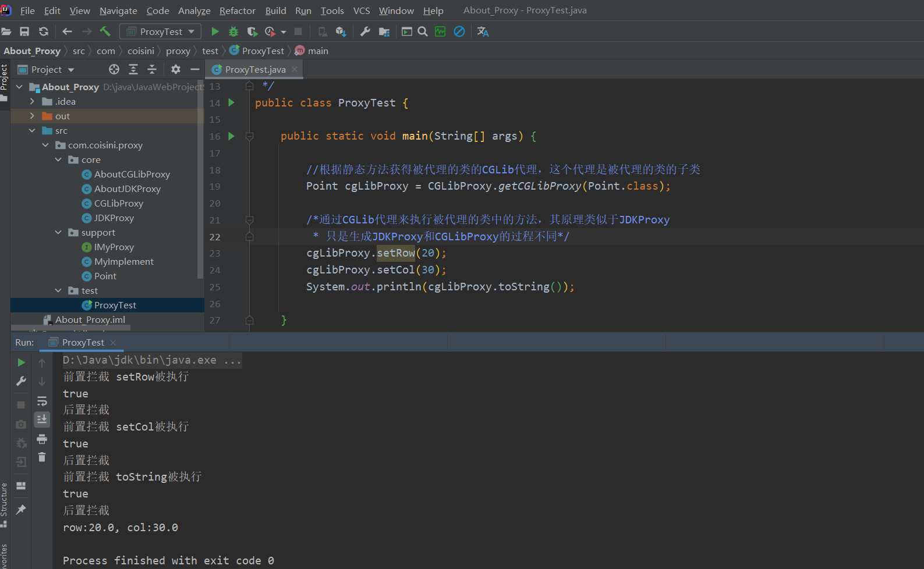Build project with the hammer icon
This screenshot has width=924, height=569.
tap(105, 31)
